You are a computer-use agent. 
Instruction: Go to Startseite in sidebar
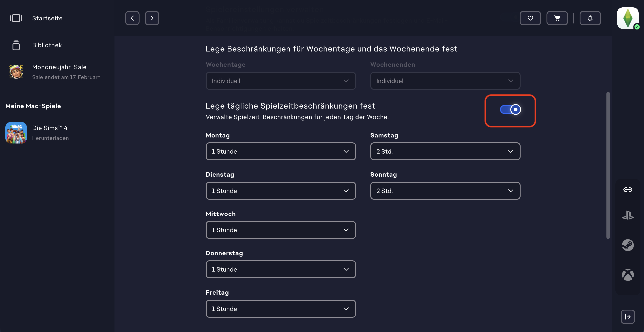click(x=47, y=18)
